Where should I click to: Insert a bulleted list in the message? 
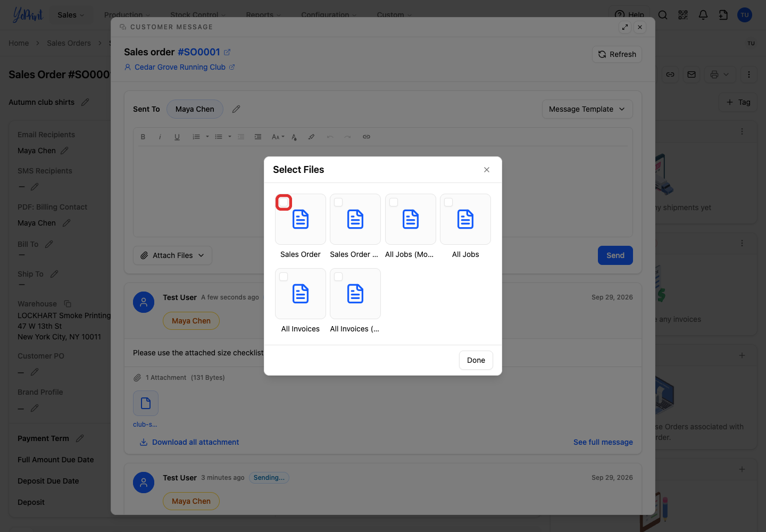click(219, 137)
